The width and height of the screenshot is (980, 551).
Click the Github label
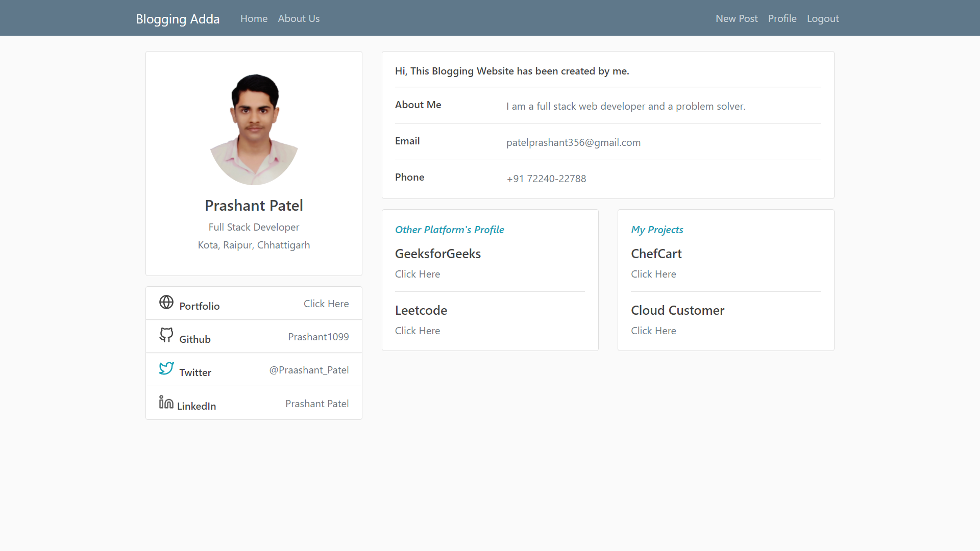click(195, 339)
